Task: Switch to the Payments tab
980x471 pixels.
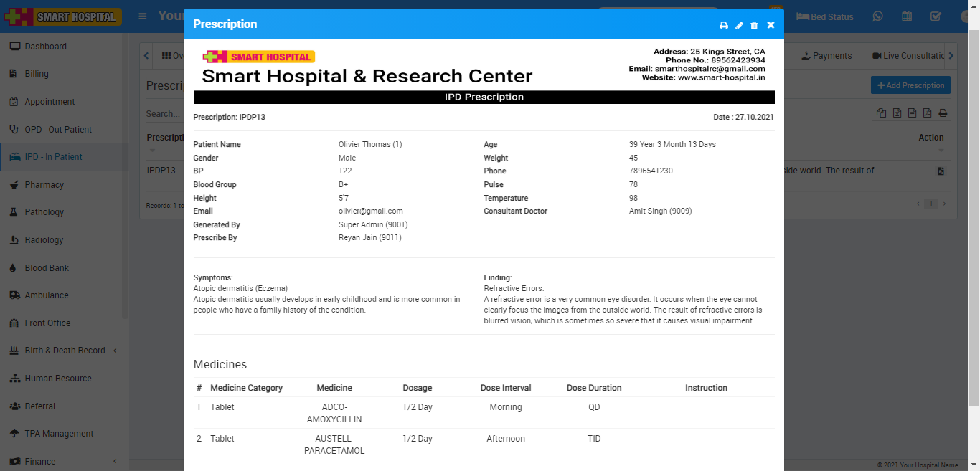Action: (826, 56)
